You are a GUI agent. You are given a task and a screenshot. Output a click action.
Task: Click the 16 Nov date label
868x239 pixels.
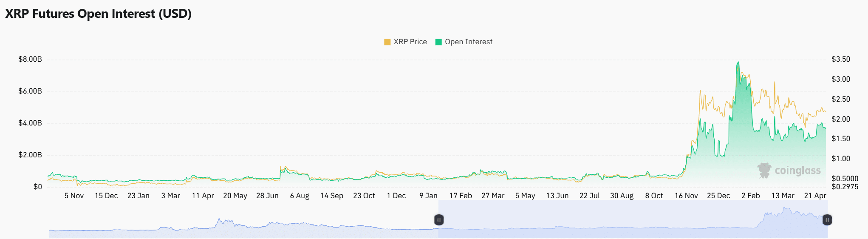pos(686,196)
